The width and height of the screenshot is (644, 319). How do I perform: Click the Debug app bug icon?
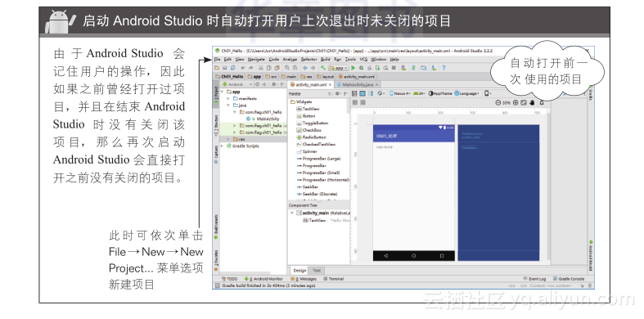tap(361, 68)
